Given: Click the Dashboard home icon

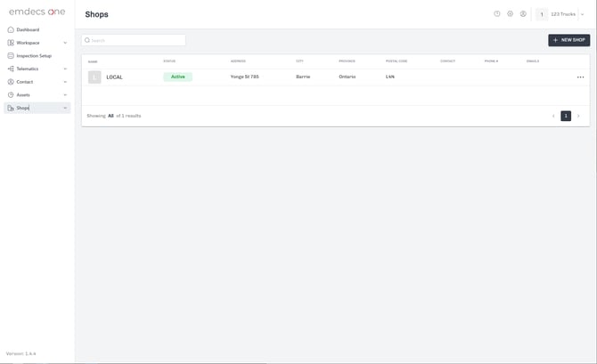Looking at the screenshot, I should click(x=11, y=29).
